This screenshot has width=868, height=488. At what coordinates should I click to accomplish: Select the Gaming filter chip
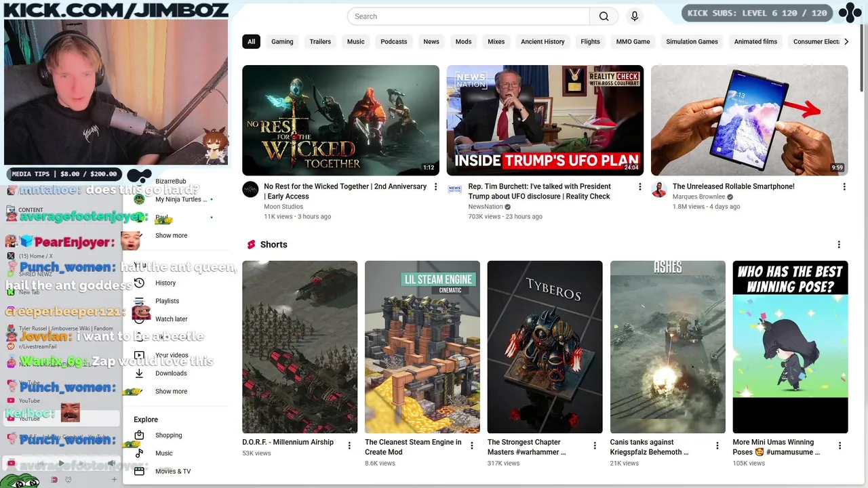[x=282, y=41]
